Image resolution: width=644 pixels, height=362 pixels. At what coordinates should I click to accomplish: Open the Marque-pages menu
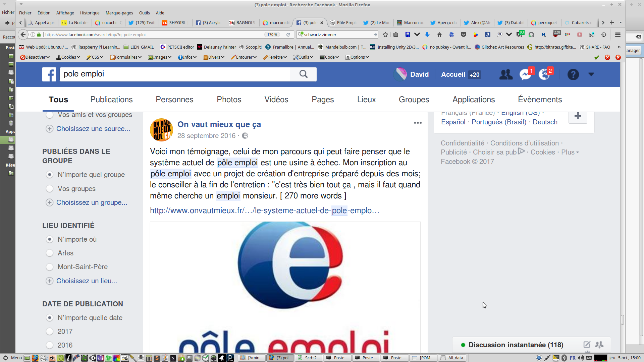point(119,13)
